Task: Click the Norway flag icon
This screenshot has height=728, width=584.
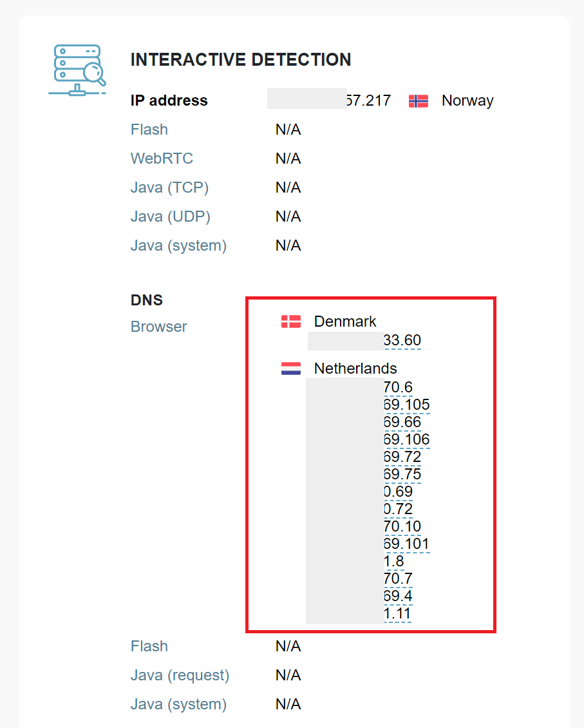Action: 418,101
